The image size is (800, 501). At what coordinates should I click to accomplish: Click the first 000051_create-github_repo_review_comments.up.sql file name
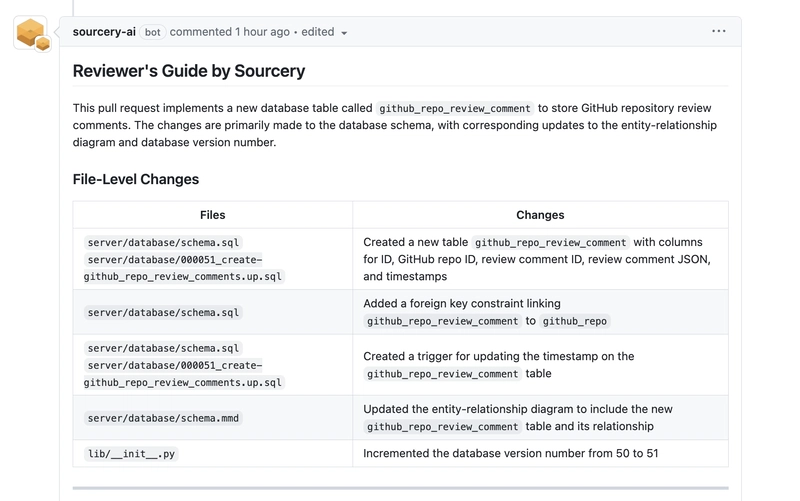(184, 268)
